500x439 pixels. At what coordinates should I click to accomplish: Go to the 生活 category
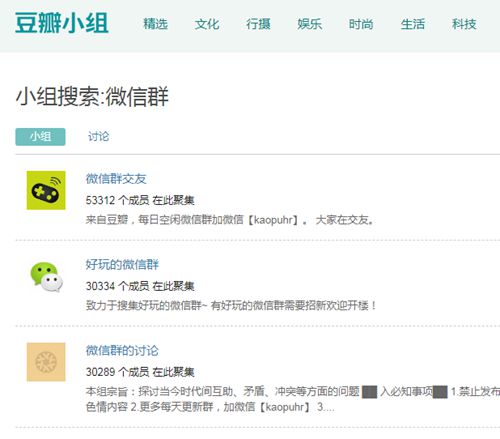(413, 24)
